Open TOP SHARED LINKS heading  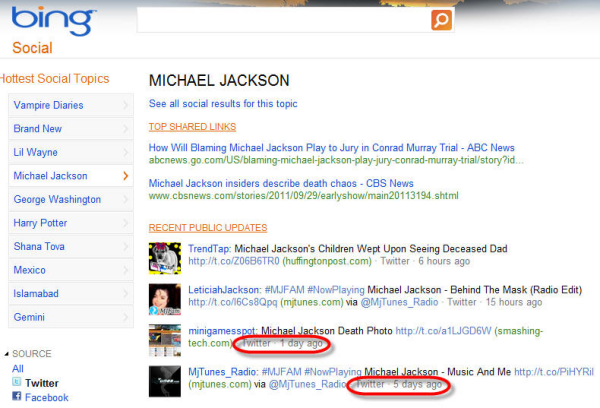192,127
